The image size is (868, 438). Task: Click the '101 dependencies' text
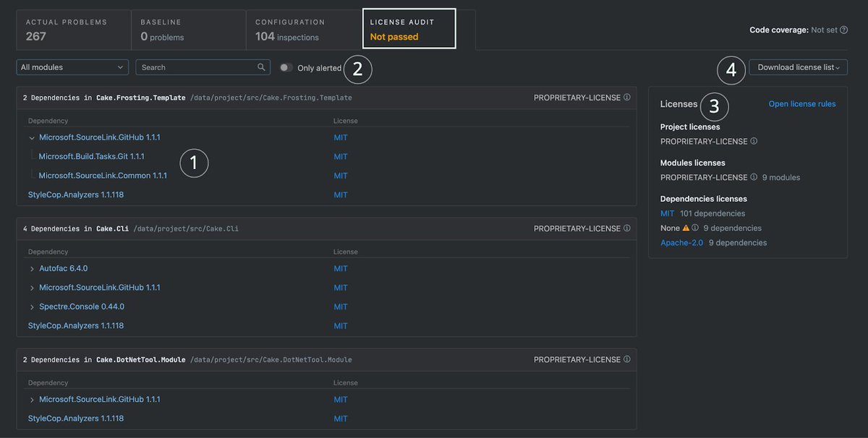(712, 213)
